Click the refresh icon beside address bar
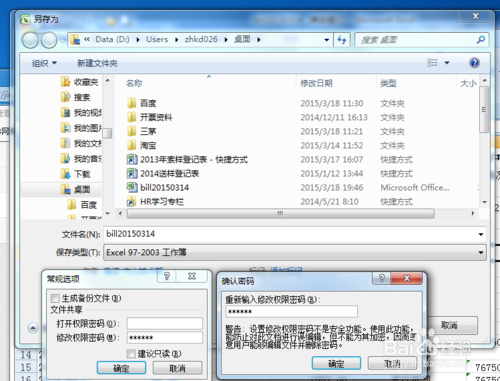The image size is (500, 381). 342,40
